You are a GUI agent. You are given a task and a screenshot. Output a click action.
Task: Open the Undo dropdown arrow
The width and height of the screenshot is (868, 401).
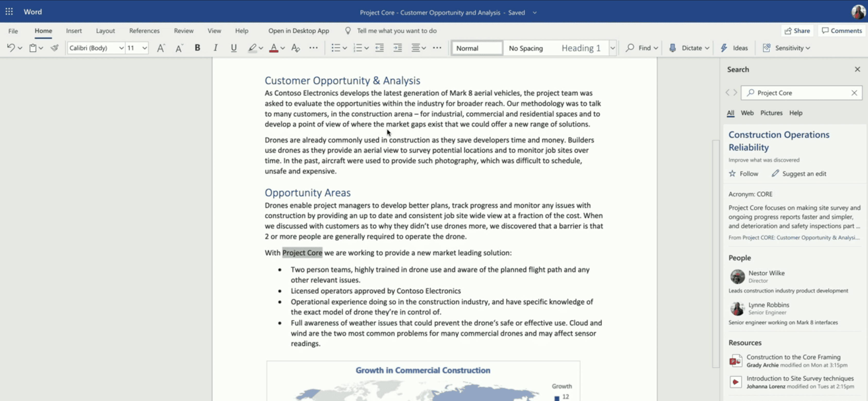(20, 48)
